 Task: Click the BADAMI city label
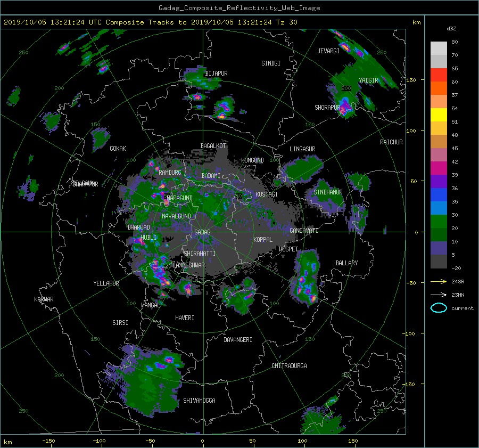pyautogui.click(x=211, y=176)
